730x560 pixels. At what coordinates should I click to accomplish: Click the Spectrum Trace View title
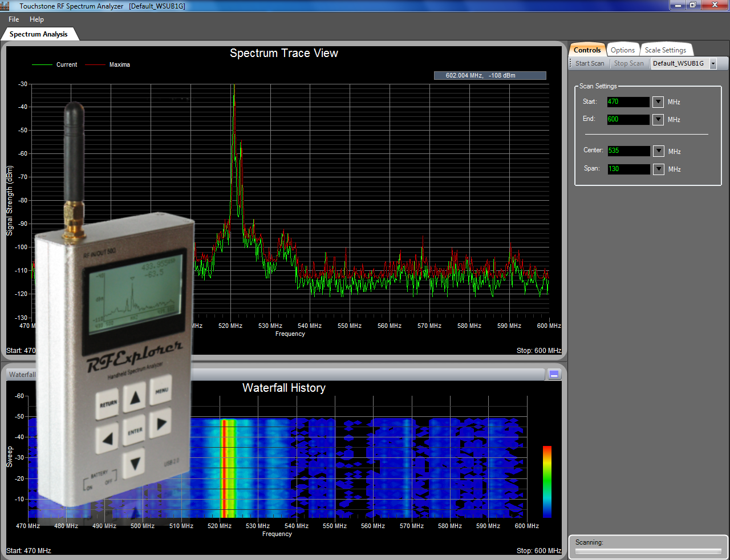point(284,53)
